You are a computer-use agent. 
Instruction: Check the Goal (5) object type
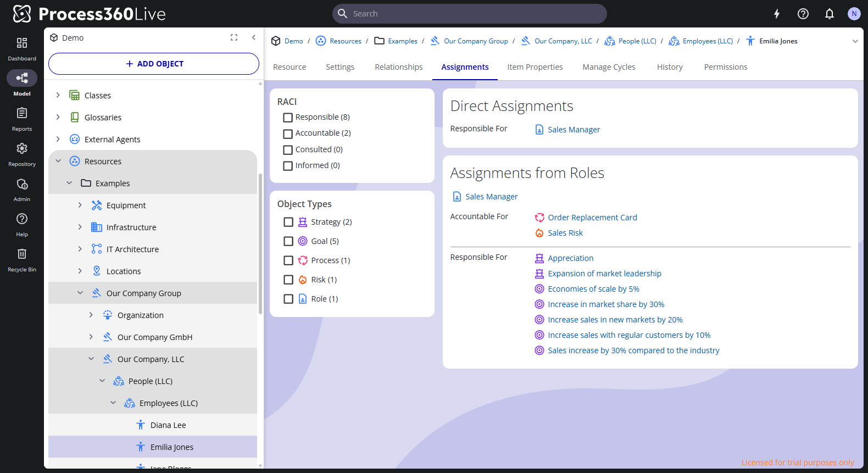point(288,241)
